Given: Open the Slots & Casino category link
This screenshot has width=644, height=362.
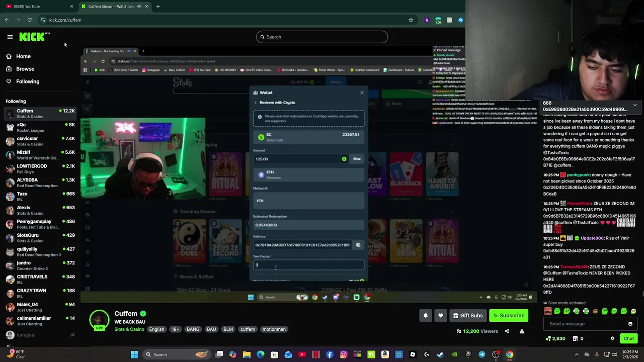Looking at the screenshot, I should point(129,329).
